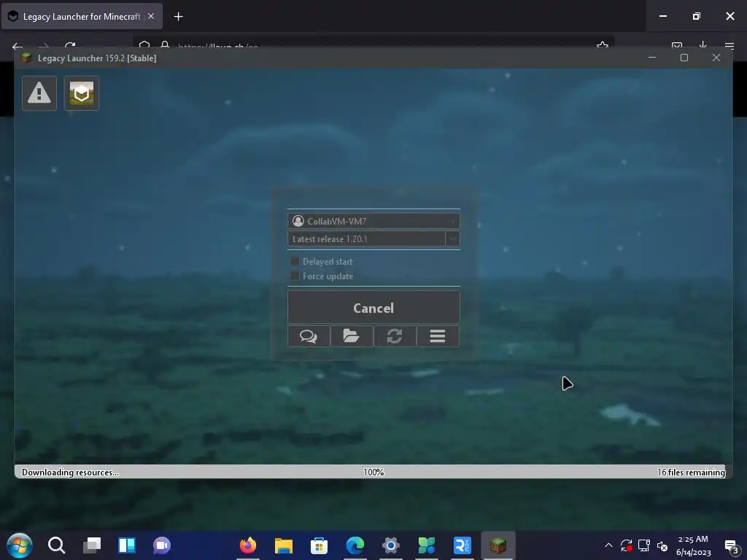Select the Minecraft grass block taskbar icon
The image size is (747, 560).
coord(498,545)
